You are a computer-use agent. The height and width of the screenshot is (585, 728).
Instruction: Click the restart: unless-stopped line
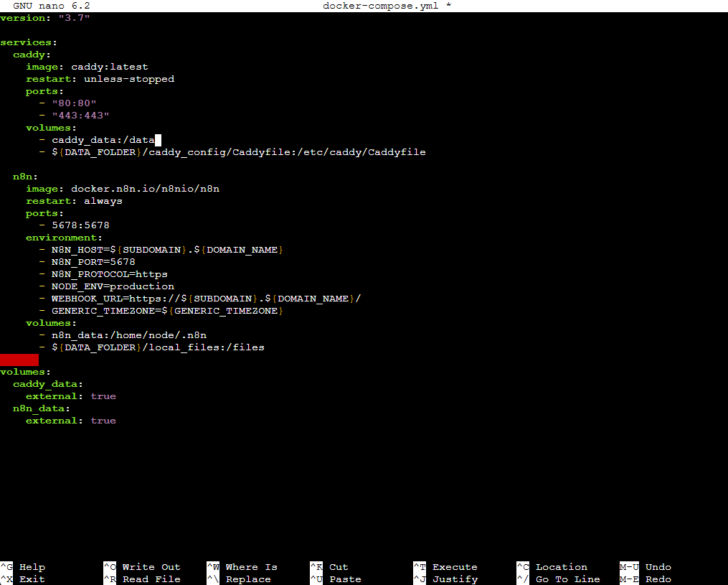point(100,79)
